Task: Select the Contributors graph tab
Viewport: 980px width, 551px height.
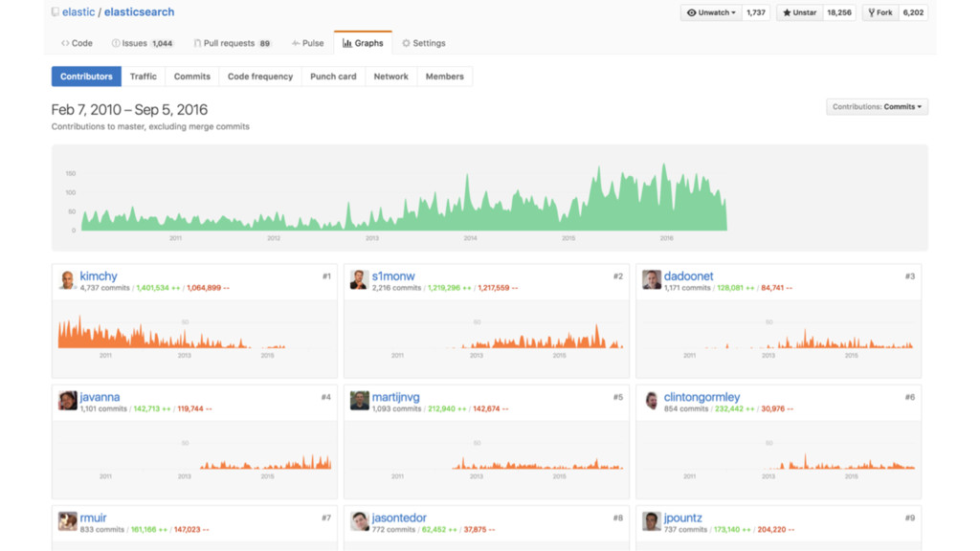Action: click(86, 77)
